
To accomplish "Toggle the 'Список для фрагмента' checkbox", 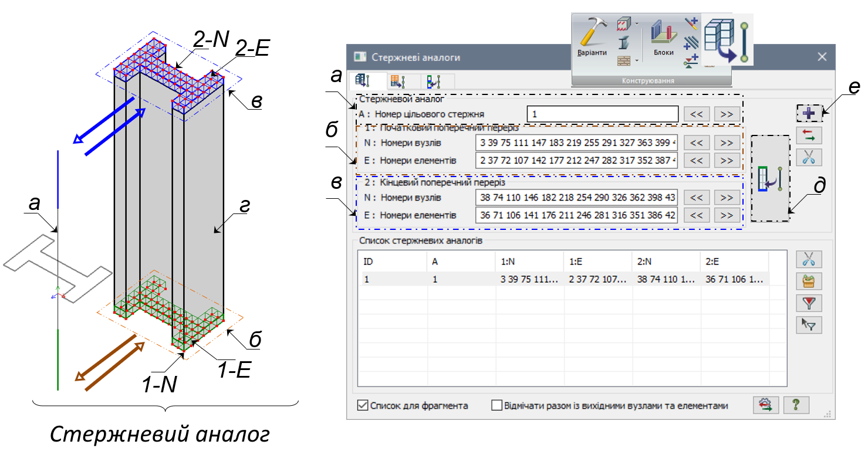I will coord(362,405).
